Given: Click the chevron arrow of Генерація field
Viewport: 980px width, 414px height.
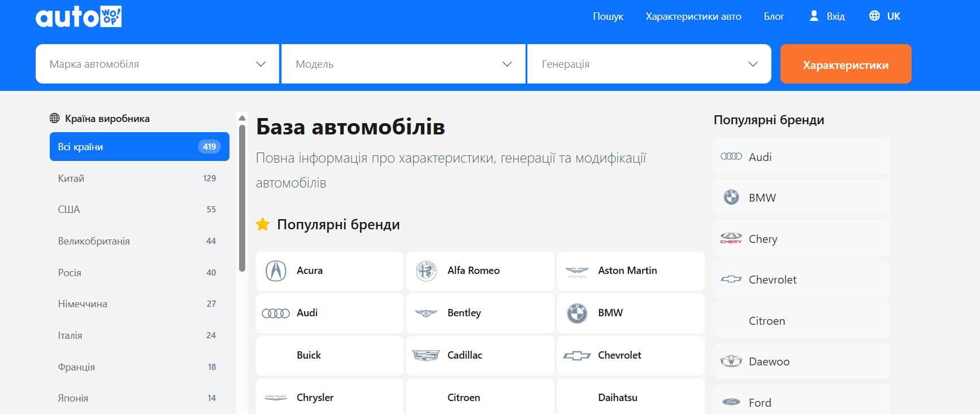Looking at the screenshot, I should click(x=753, y=64).
